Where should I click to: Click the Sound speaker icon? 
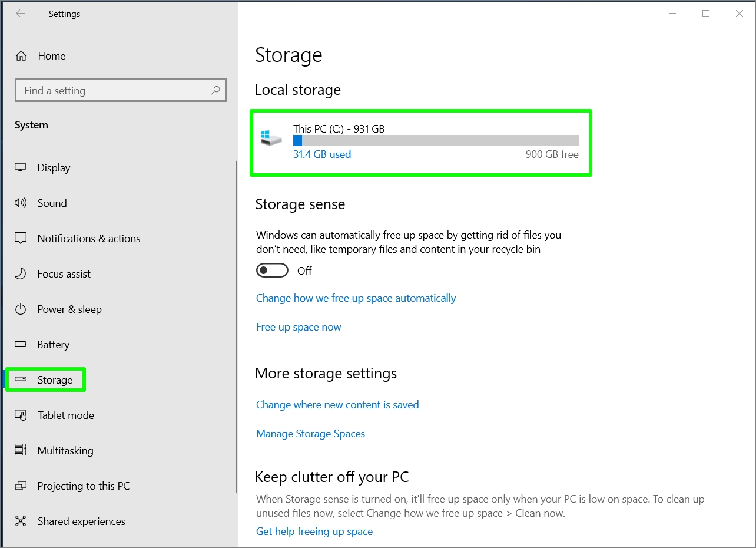click(x=21, y=203)
